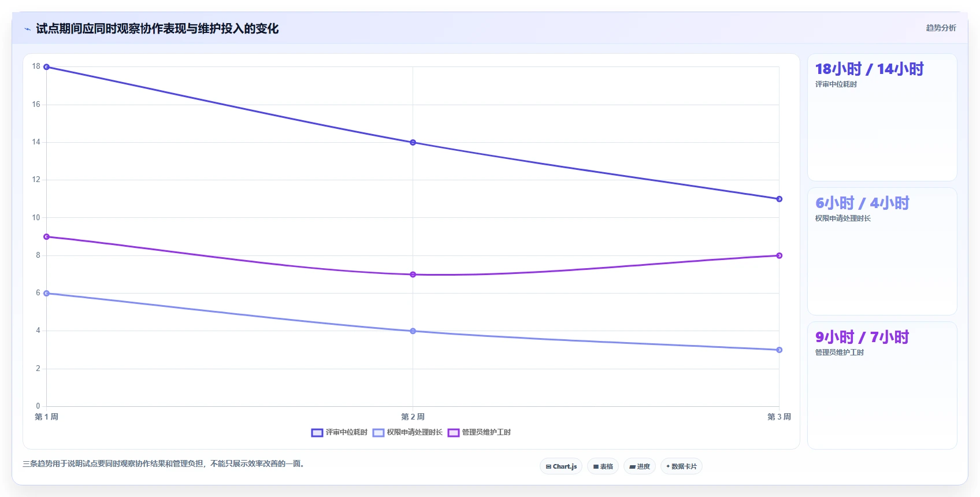This screenshot has width=980, height=497.
Task: Click the 管理员维护工时 label in the third card
Action: pyautogui.click(x=839, y=353)
